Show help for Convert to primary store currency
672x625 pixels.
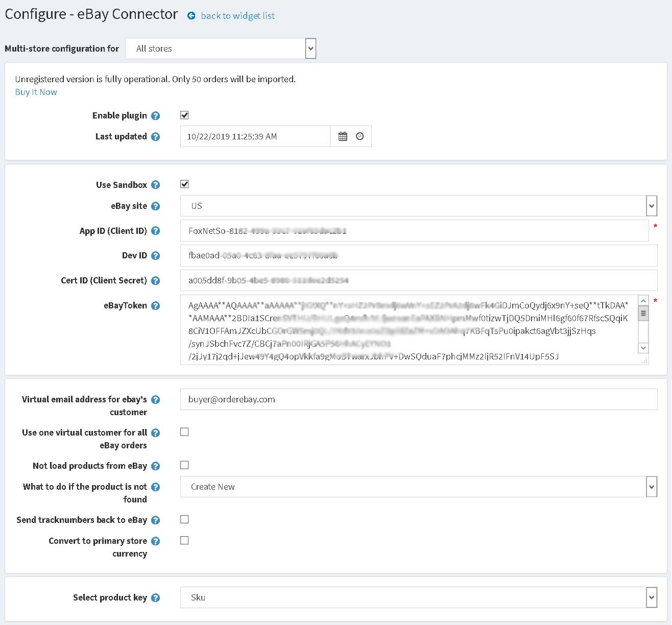[156, 541]
